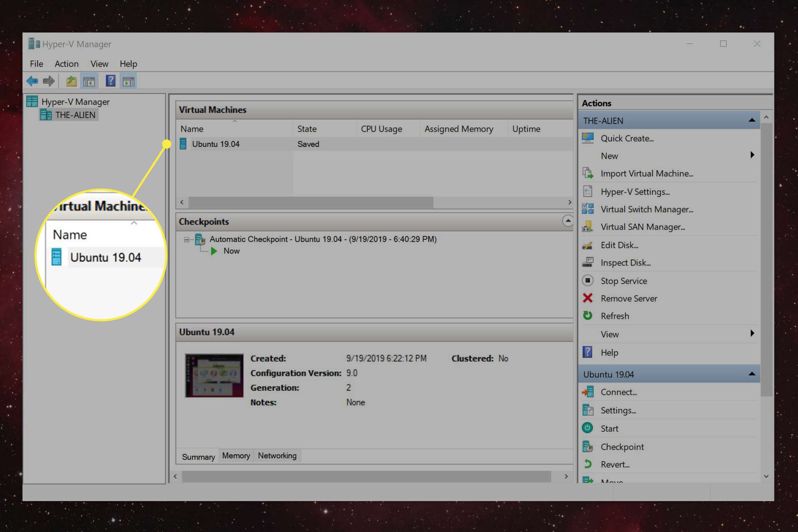
Task: Select the Now checkpoint entry
Action: click(231, 251)
